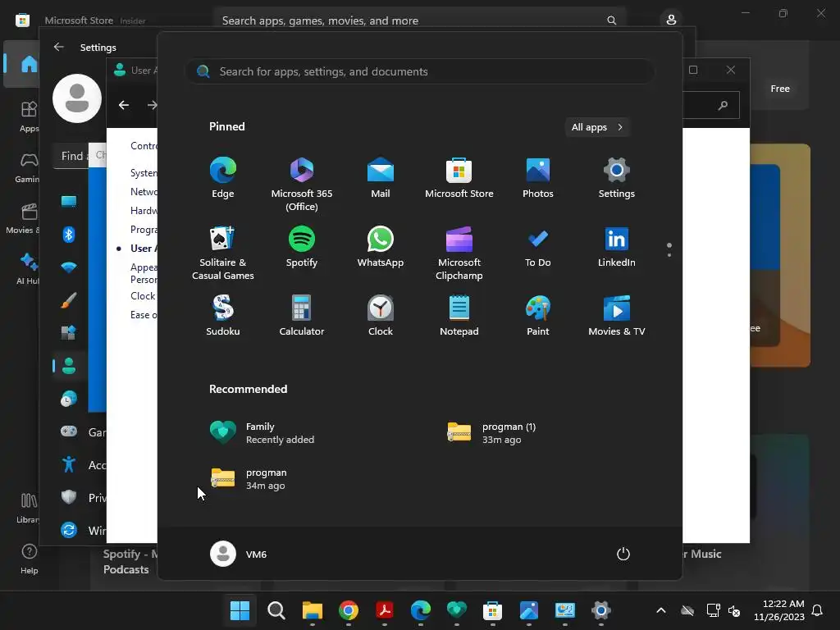
Task: Switch to Control Panel on the taskbar
Action: tap(564, 610)
